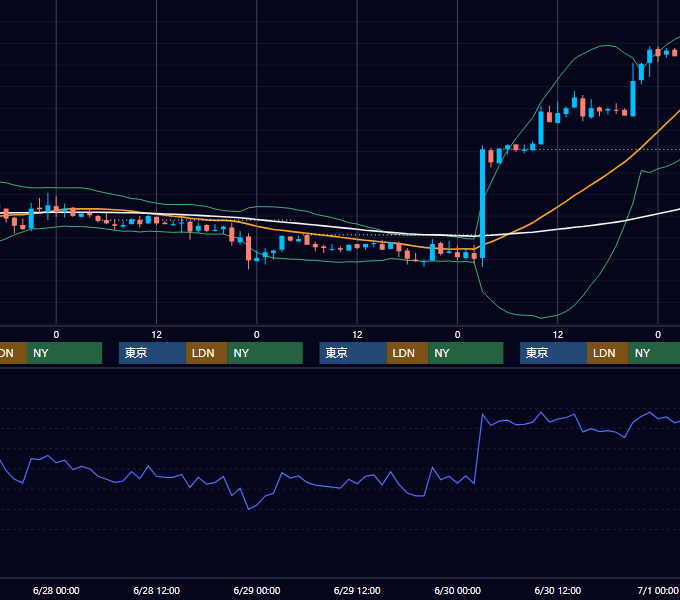
Task: Select the 6/28 00:00 date label
Action: point(56,590)
